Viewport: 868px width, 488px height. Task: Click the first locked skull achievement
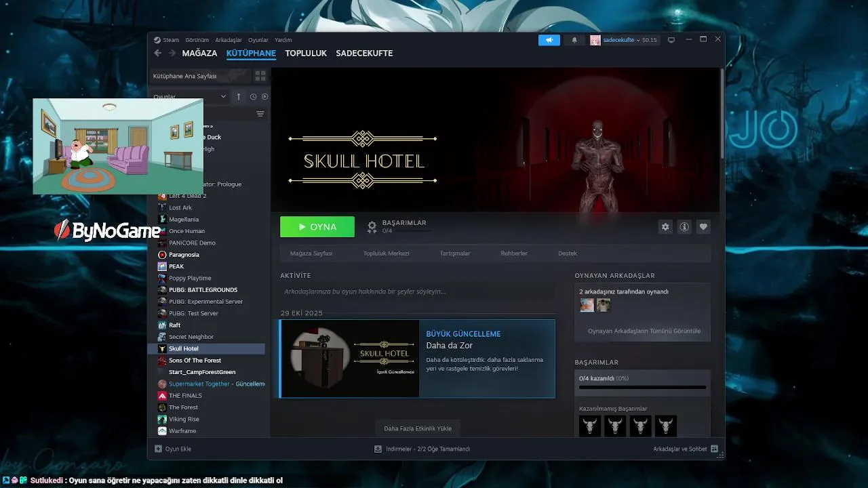click(x=590, y=426)
